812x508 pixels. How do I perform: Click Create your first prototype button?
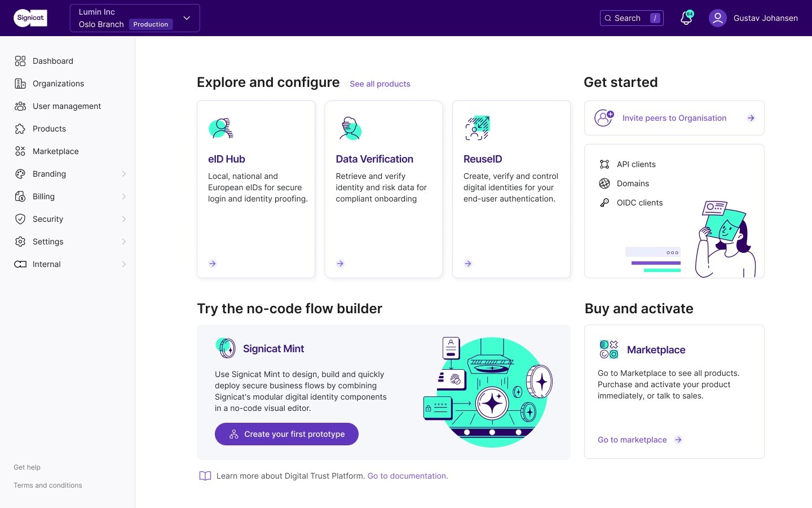pyautogui.click(x=286, y=434)
